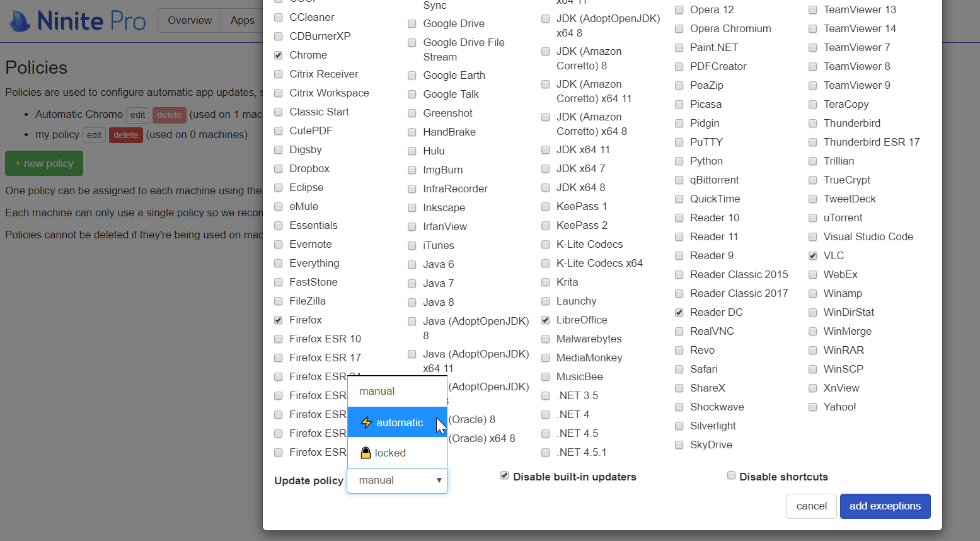Uncheck the Chrome checkbox
980x541 pixels.
(278, 55)
